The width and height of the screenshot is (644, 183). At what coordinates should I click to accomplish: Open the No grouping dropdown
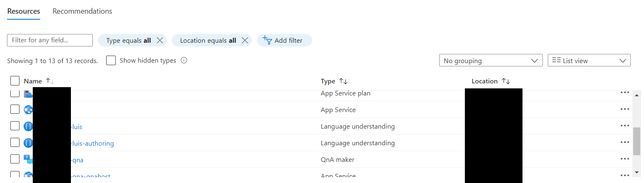point(491,61)
